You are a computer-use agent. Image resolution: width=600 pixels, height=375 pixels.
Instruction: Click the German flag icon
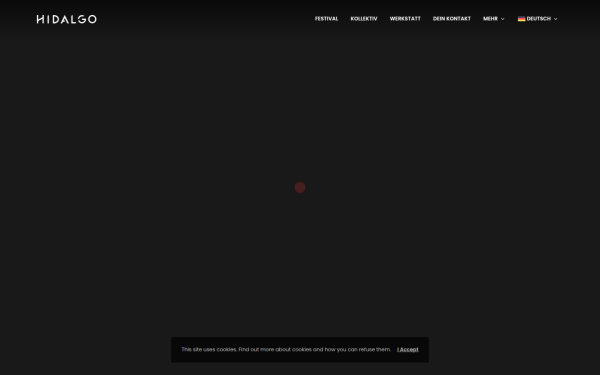(522, 19)
